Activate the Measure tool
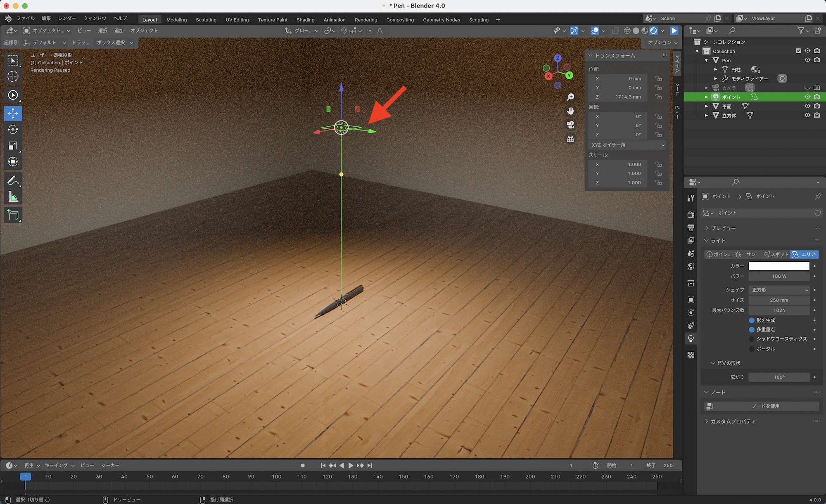This screenshot has height=504, width=826. 13,197
